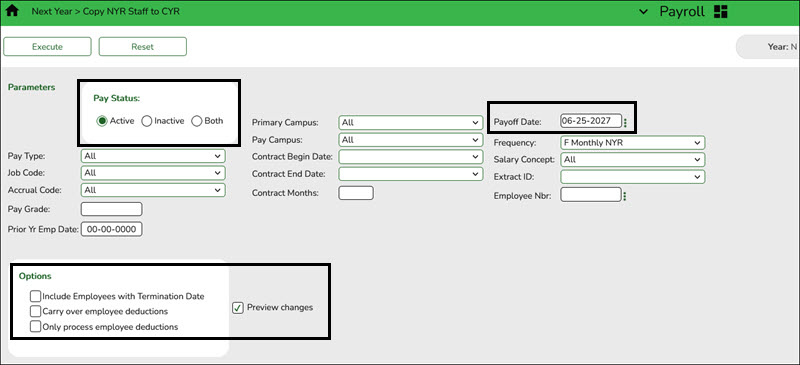Check Carry over employee deductions
Image resolution: width=800 pixels, height=365 pixels.
point(35,311)
